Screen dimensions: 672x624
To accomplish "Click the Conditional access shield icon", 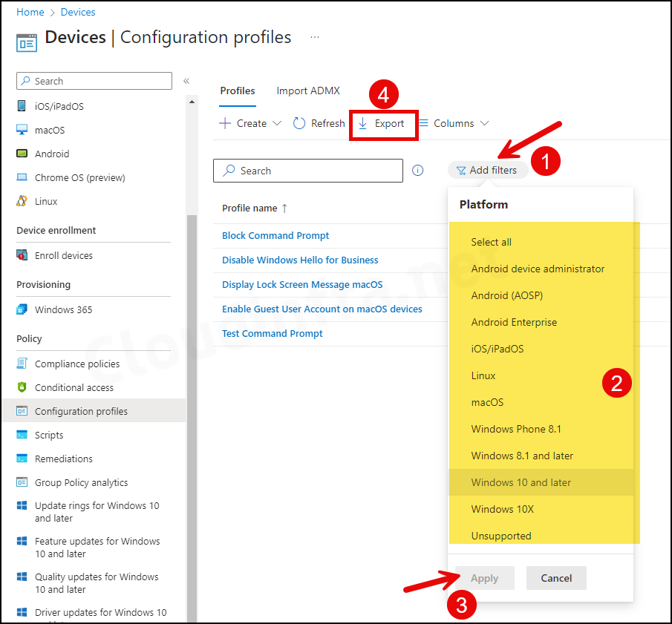I will [22, 387].
